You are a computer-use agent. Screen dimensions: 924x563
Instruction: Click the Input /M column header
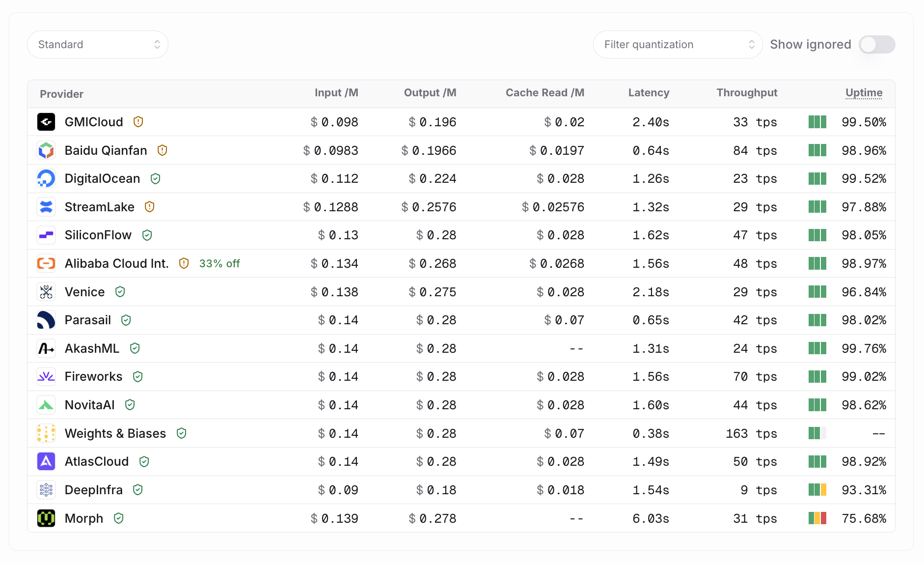coord(336,93)
